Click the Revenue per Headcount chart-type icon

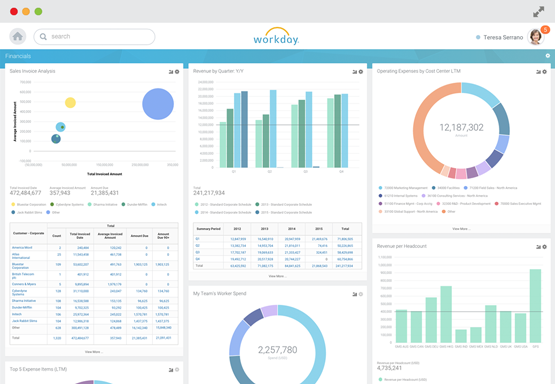[x=538, y=247]
